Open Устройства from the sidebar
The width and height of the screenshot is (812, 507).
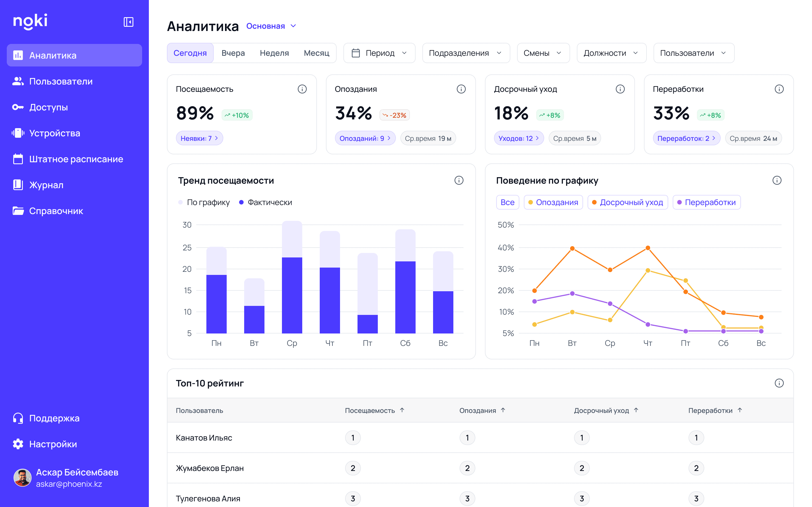54,133
